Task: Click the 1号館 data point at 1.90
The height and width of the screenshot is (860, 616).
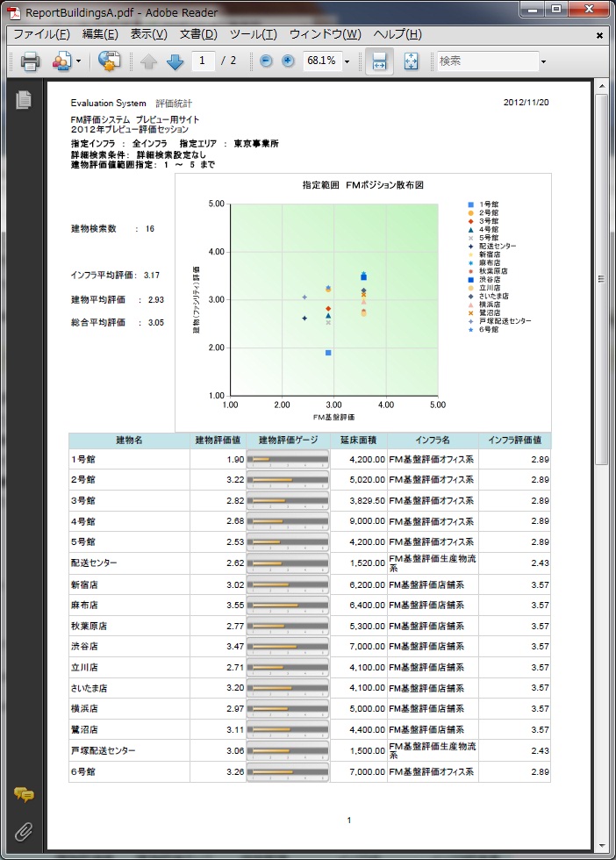Action: point(328,353)
